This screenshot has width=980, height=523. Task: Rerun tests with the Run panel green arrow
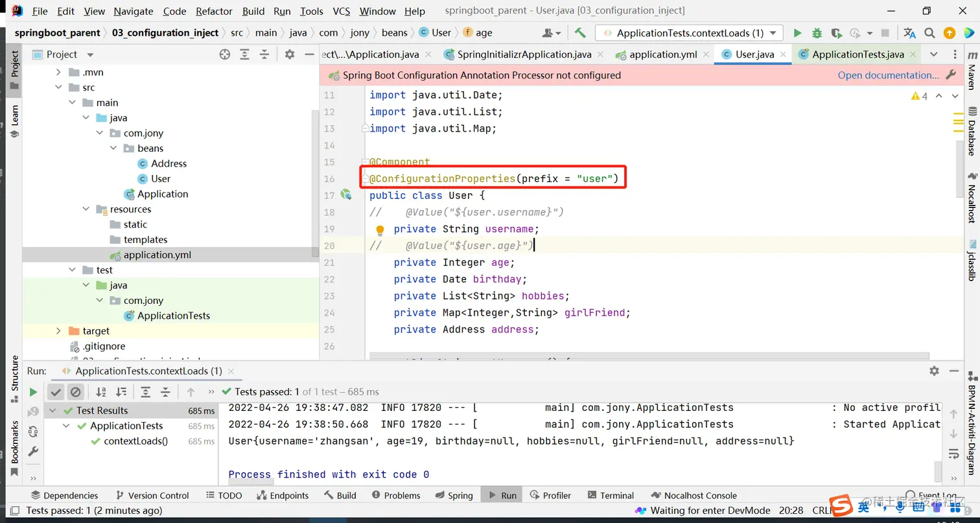[x=33, y=392]
